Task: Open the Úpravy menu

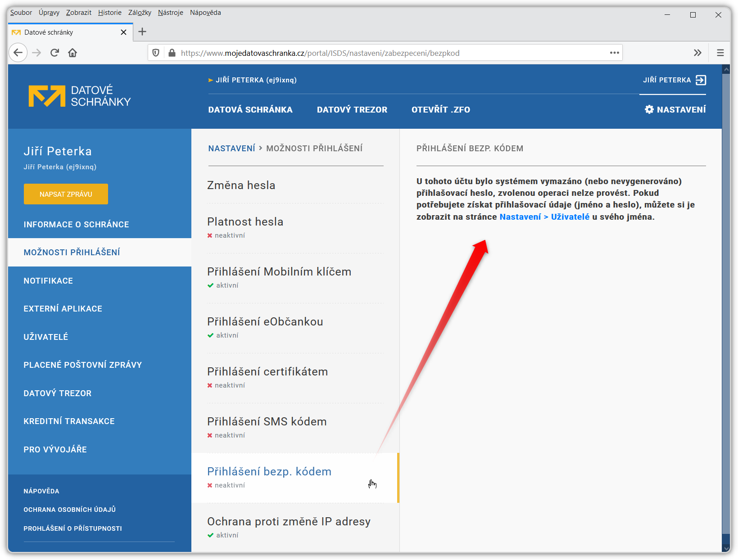Action: (49, 13)
